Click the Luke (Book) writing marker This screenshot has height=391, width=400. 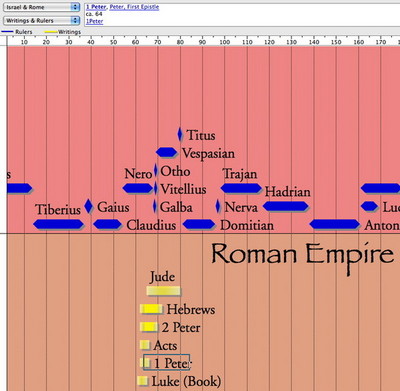click(x=142, y=381)
